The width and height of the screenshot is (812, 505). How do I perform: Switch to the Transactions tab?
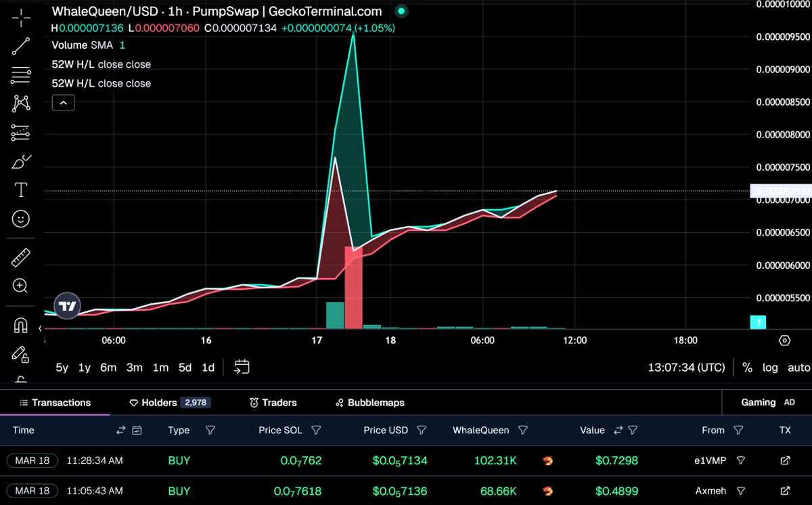[55, 402]
